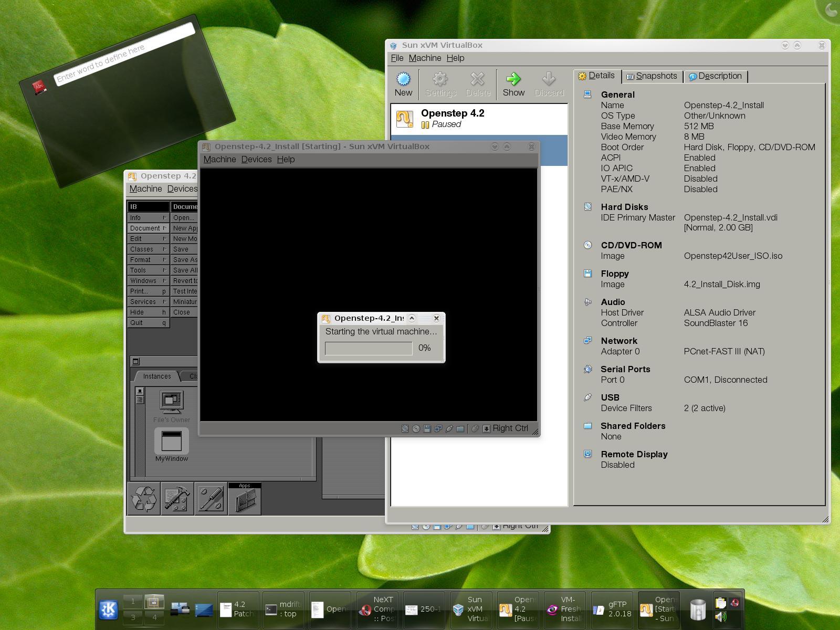Create a new virtual machine with New icon
This screenshot has height=630, width=840.
click(403, 83)
